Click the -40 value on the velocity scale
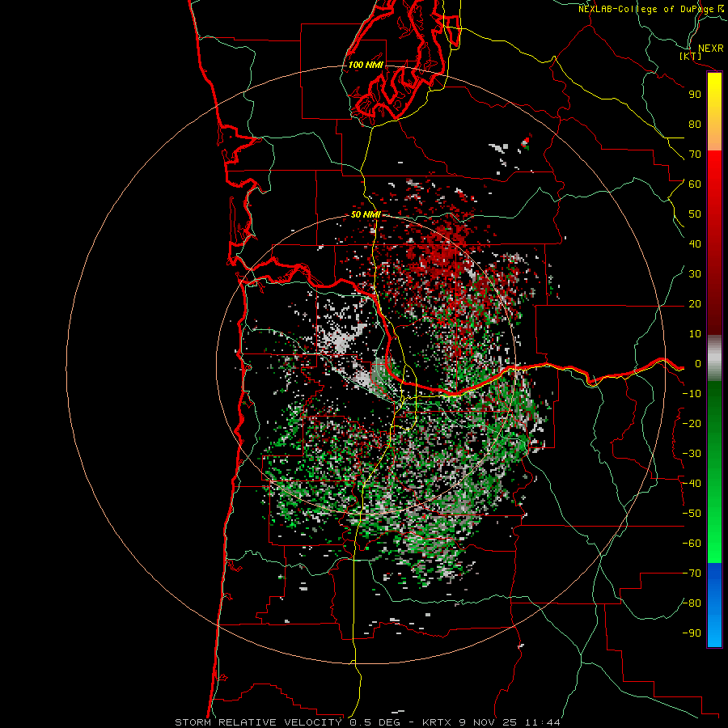 [692, 484]
